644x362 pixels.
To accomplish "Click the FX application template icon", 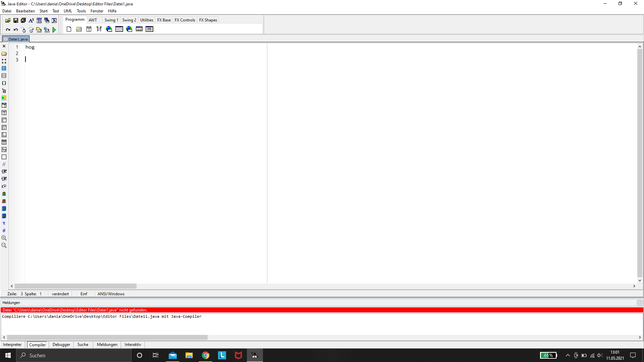I will (149, 29).
